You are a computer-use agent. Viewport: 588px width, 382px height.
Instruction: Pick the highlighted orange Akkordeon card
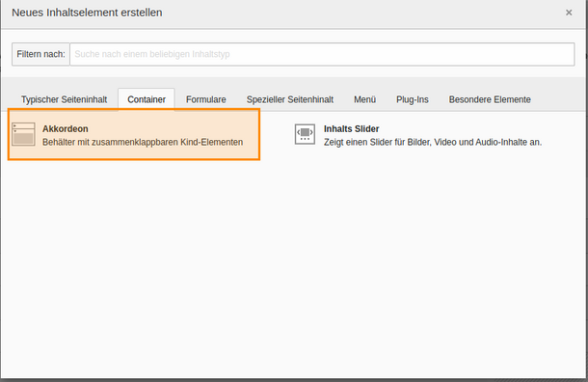coord(134,134)
